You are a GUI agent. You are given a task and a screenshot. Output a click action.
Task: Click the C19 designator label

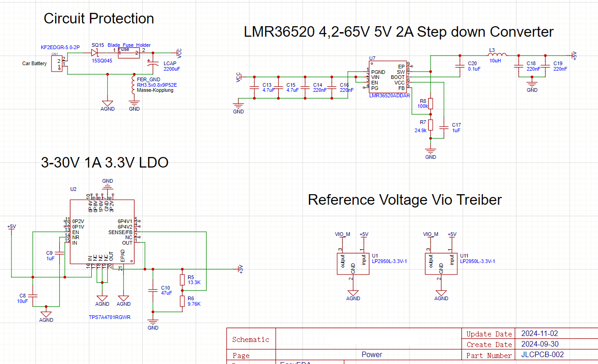(x=558, y=63)
